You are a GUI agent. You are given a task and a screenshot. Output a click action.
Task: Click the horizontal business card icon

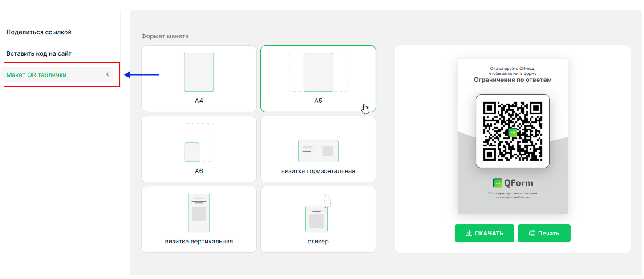tap(318, 151)
